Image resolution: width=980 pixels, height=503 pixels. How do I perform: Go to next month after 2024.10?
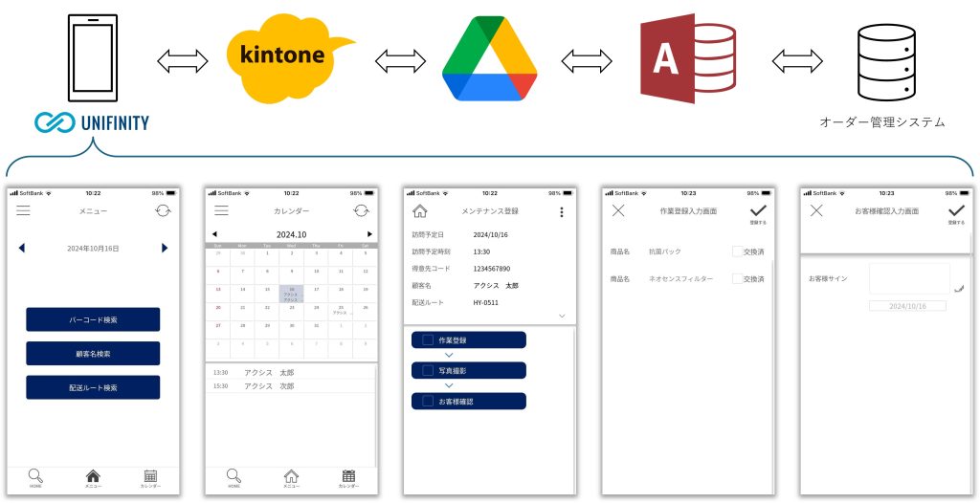pyautogui.click(x=369, y=234)
